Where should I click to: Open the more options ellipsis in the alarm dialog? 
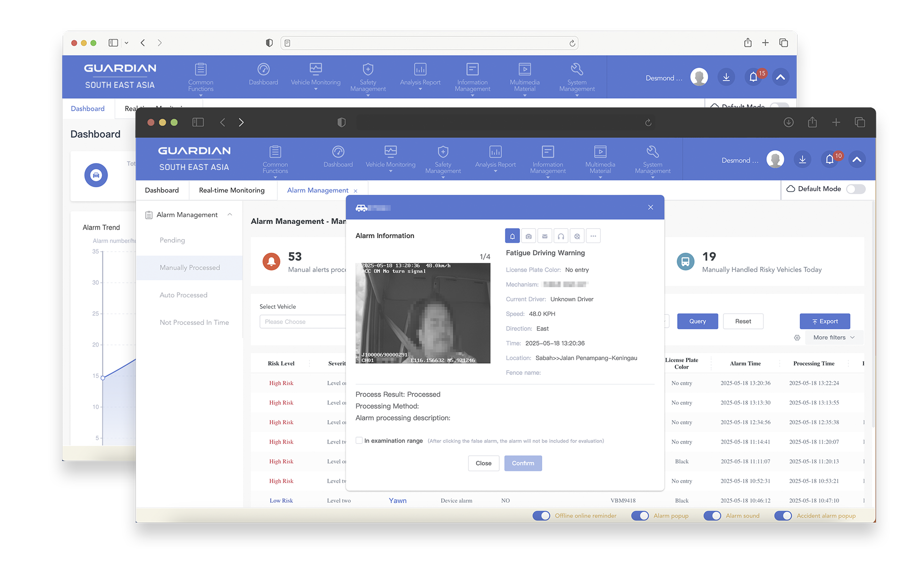pos(593,236)
